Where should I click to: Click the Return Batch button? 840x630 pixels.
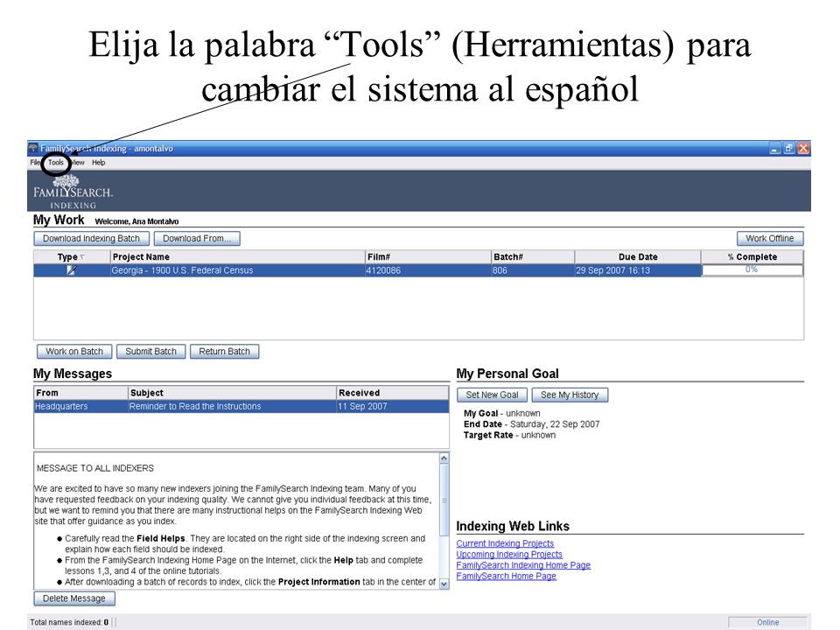225,352
